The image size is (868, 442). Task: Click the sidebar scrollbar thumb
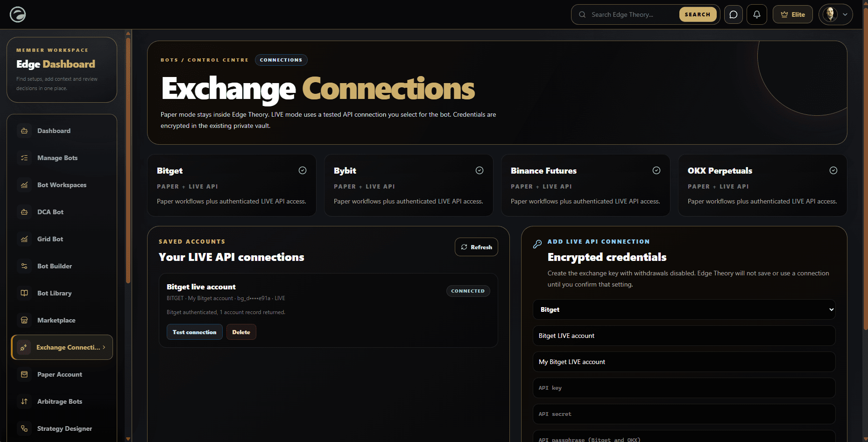(128, 160)
